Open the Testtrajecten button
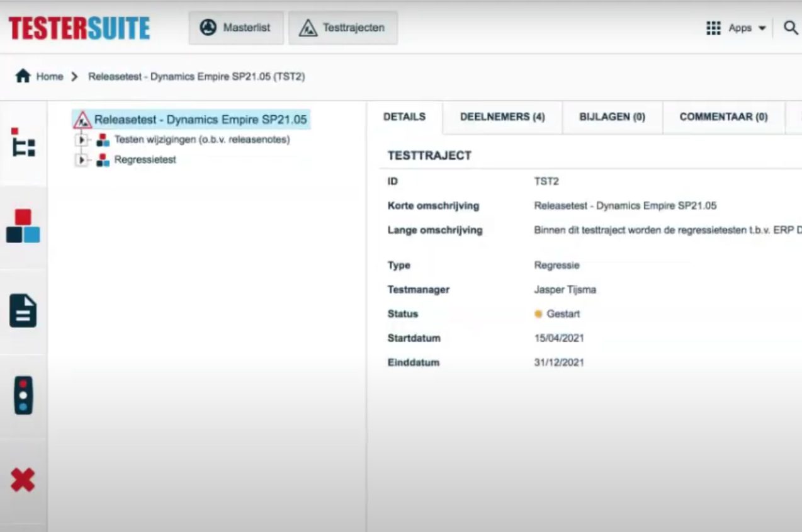Image resolution: width=802 pixels, height=532 pixels. click(343, 28)
